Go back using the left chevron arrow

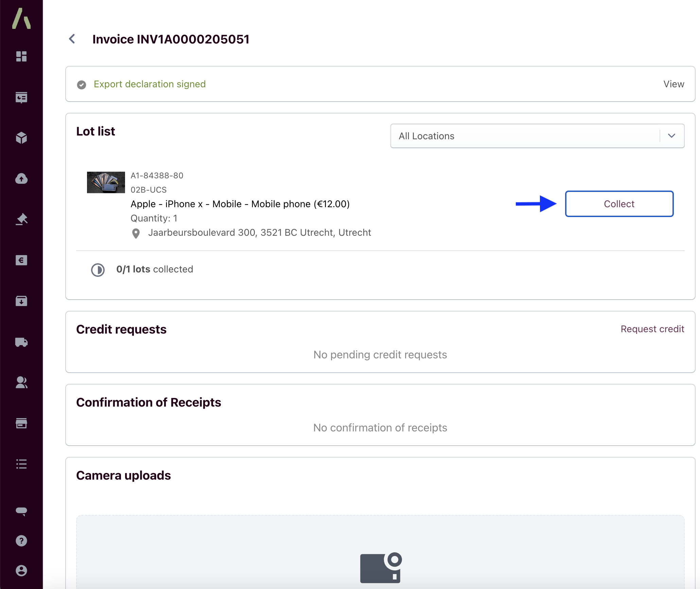coord(72,39)
